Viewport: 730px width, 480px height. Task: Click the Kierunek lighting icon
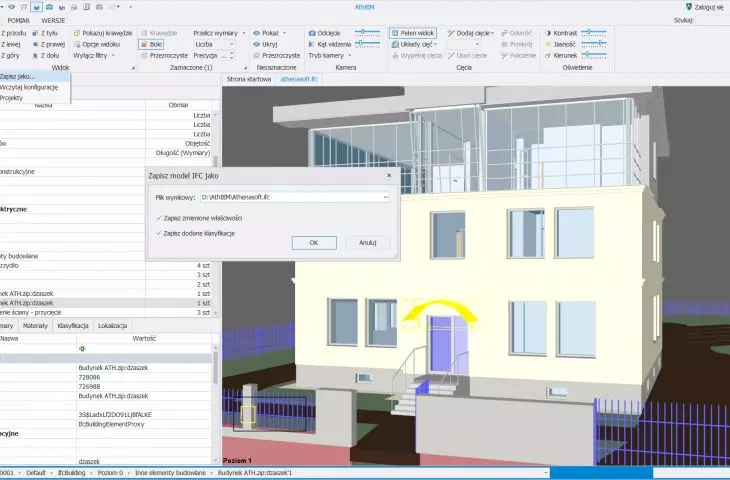[x=548, y=55]
